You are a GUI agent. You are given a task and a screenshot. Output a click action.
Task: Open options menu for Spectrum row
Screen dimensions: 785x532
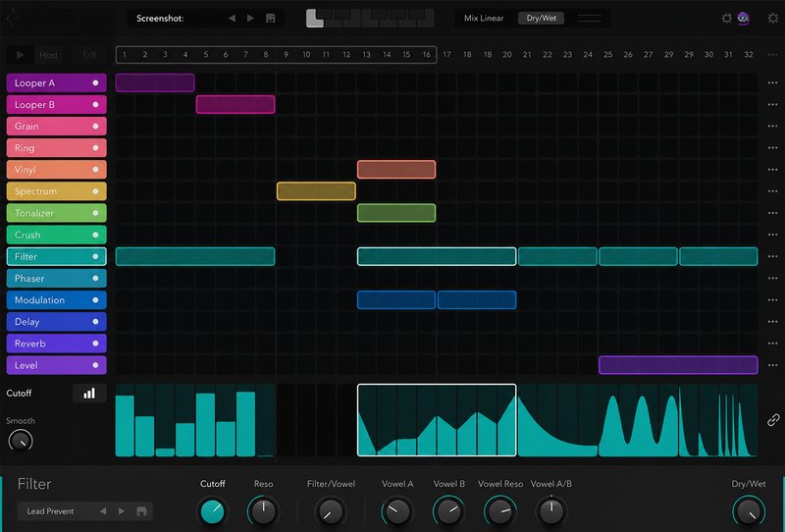click(x=772, y=191)
